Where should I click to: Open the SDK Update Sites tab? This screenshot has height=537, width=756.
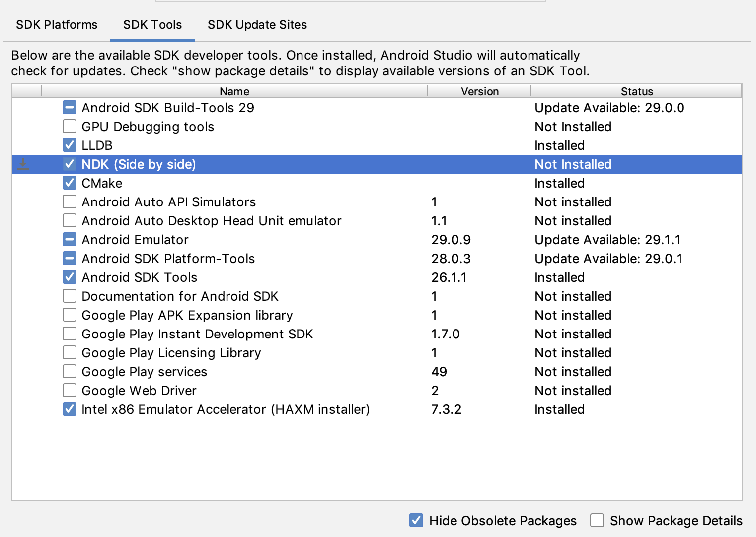coord(257,24)
